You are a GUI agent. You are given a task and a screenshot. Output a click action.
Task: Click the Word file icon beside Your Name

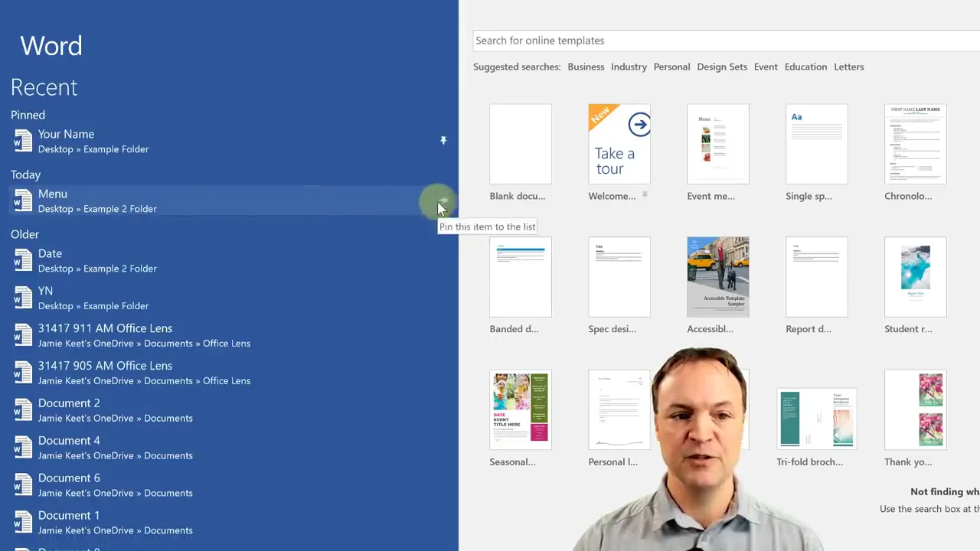coord(23,141)
